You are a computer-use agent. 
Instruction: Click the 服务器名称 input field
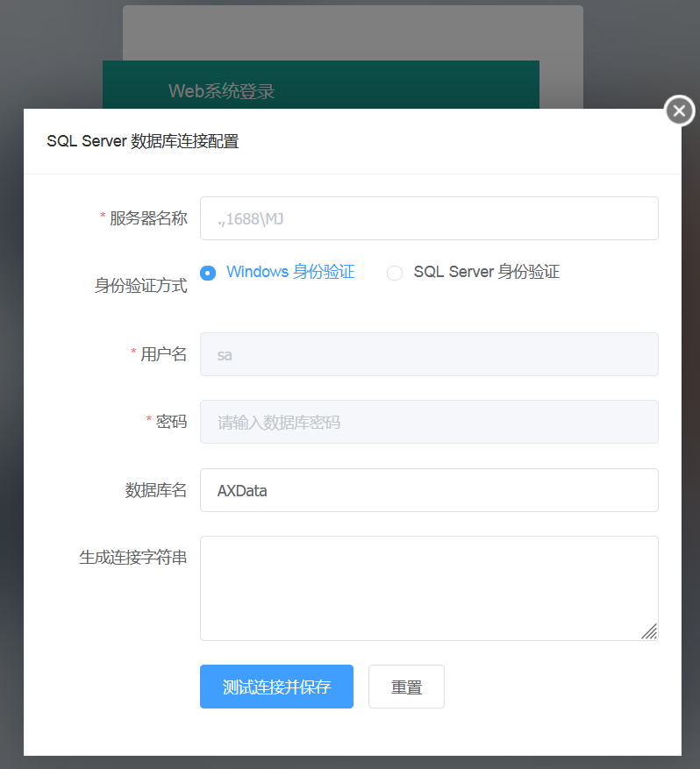(429, 218)
